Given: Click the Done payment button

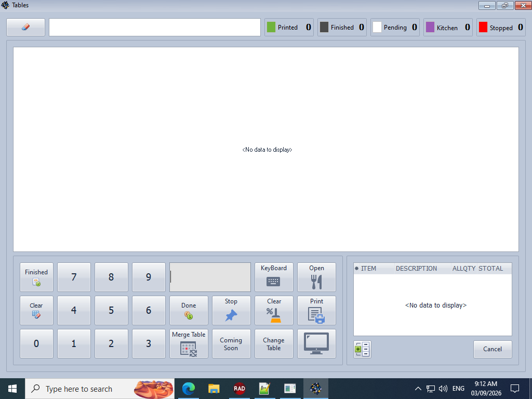Looking at the screenshot, I should click(189, 310).
